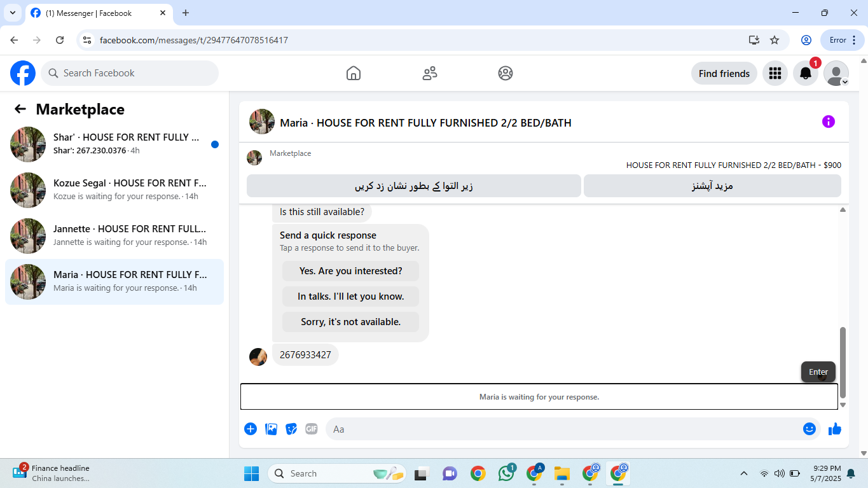The image size is (868, 488).
Task: Click the Search Facebook field
Action: point(130,73)
